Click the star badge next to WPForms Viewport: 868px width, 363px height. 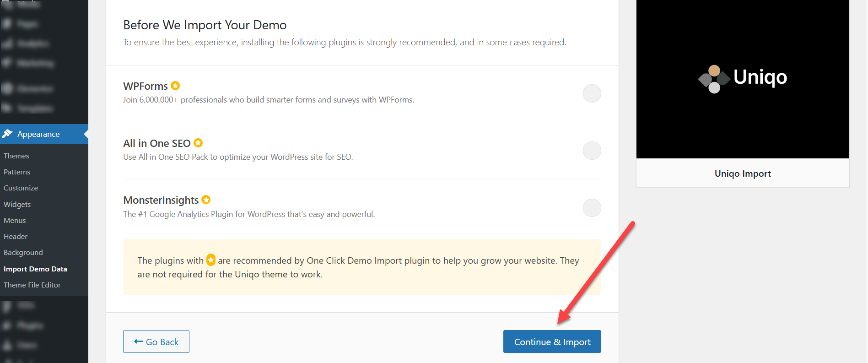click(175, 86)
